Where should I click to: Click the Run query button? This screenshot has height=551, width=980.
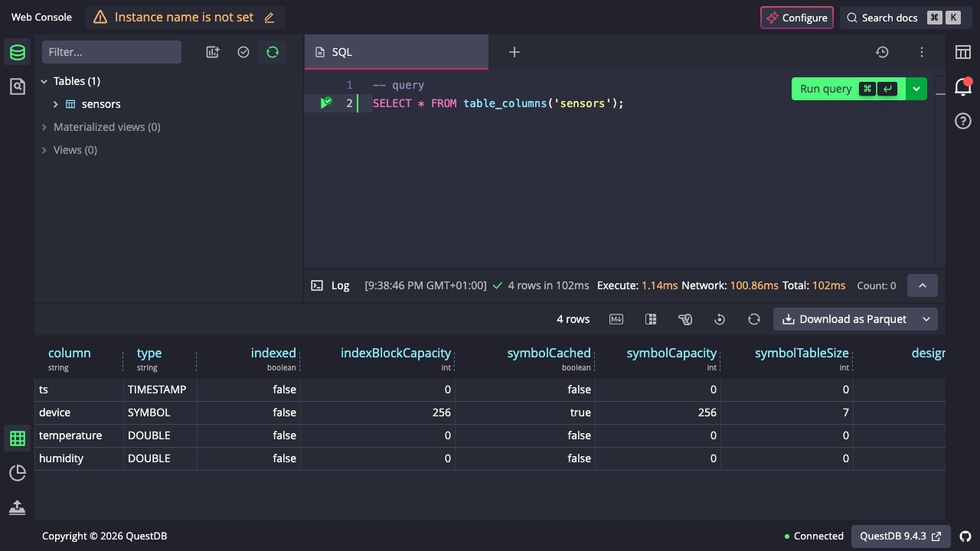coord(848,89)
